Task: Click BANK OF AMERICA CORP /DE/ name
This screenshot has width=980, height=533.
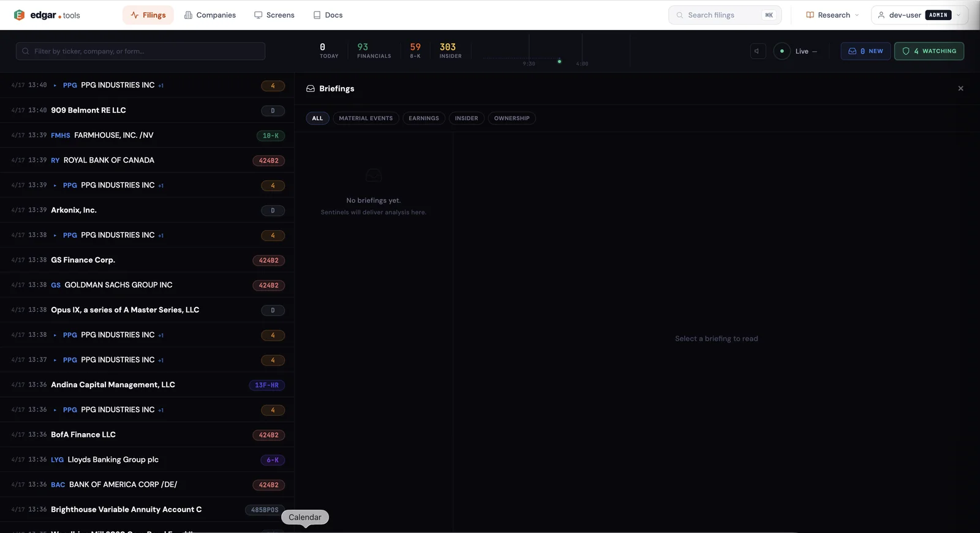Action: (x=123, y=485)
